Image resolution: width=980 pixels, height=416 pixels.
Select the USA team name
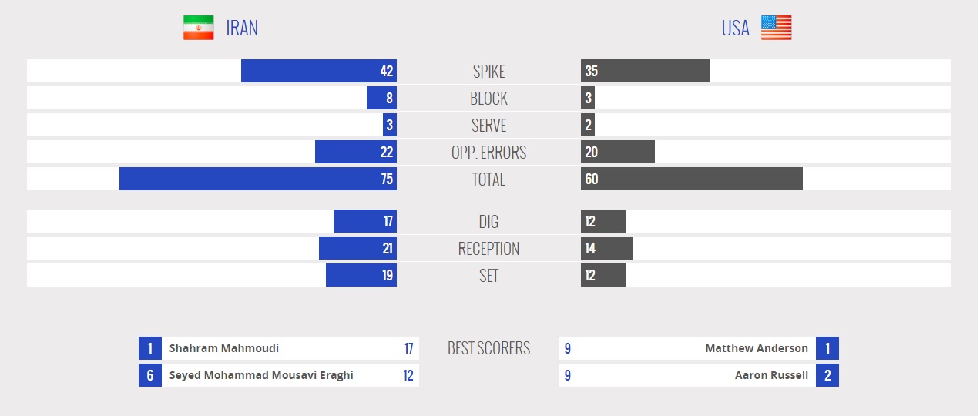[735, 29]
